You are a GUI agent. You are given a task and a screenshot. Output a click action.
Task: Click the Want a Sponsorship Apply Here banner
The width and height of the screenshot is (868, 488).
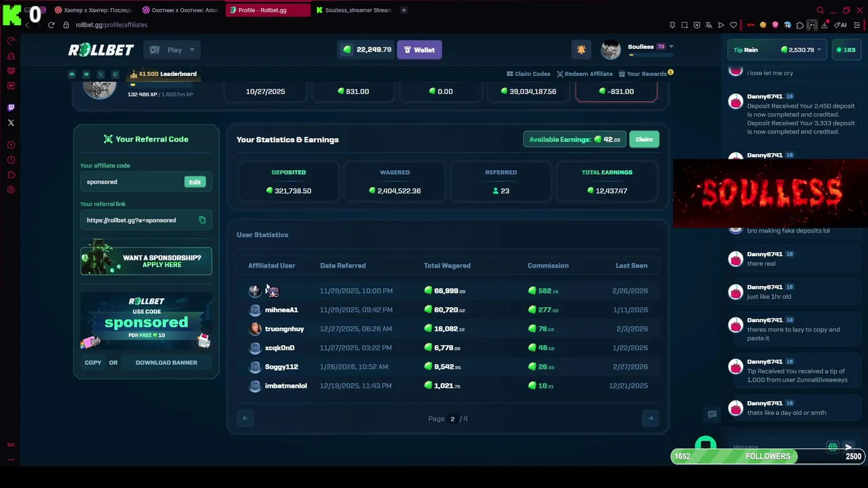(146, 261)
